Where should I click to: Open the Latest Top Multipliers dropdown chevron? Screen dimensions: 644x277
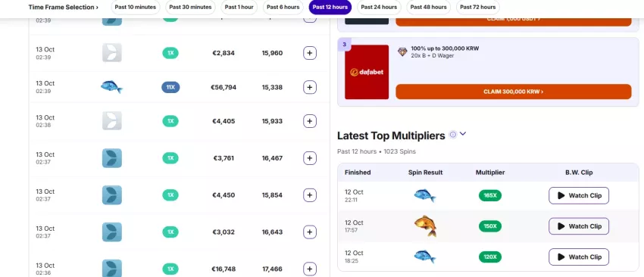point(463,134)
